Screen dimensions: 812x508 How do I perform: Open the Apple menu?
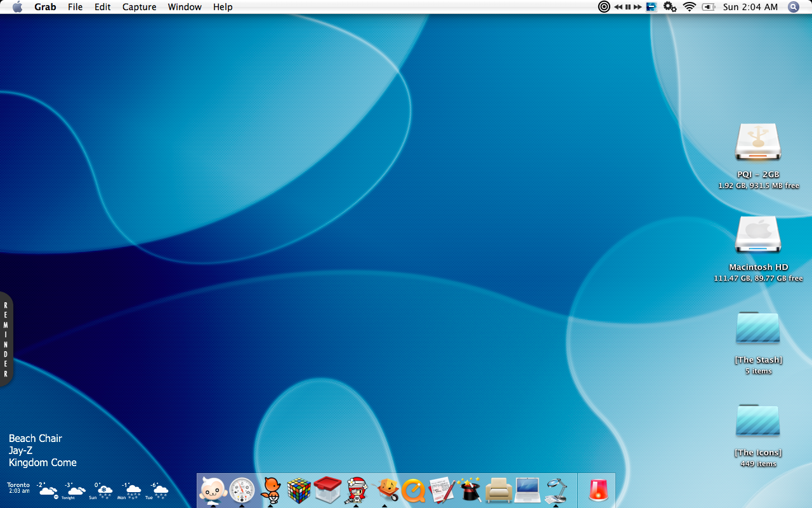[x=17, y=7]
